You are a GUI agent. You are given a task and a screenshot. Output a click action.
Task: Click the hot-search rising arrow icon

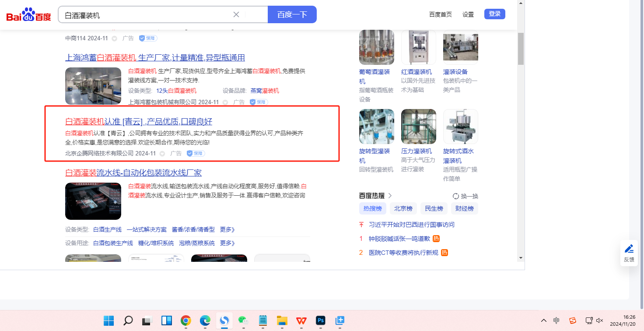click(x=361, y=225)
